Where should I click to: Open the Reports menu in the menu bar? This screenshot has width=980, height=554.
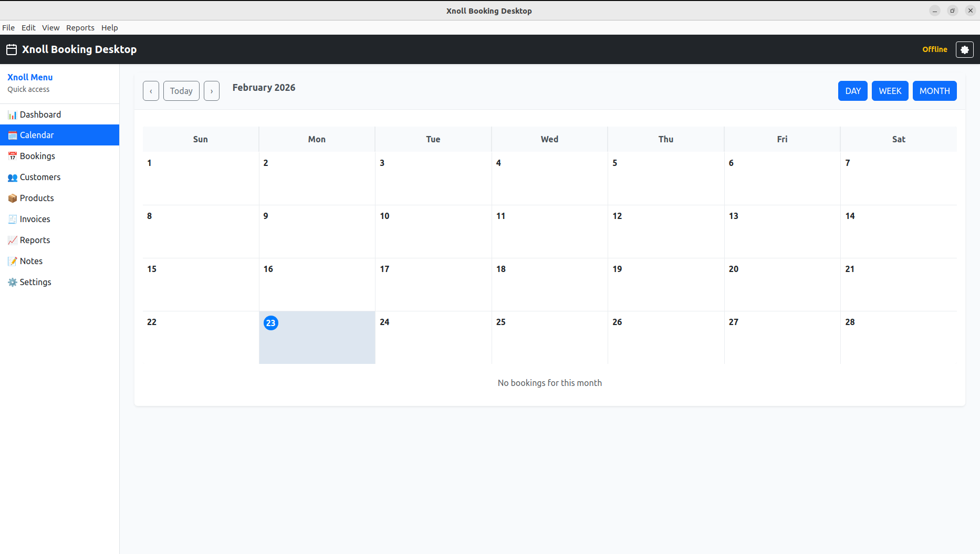(x=80, y=27)
